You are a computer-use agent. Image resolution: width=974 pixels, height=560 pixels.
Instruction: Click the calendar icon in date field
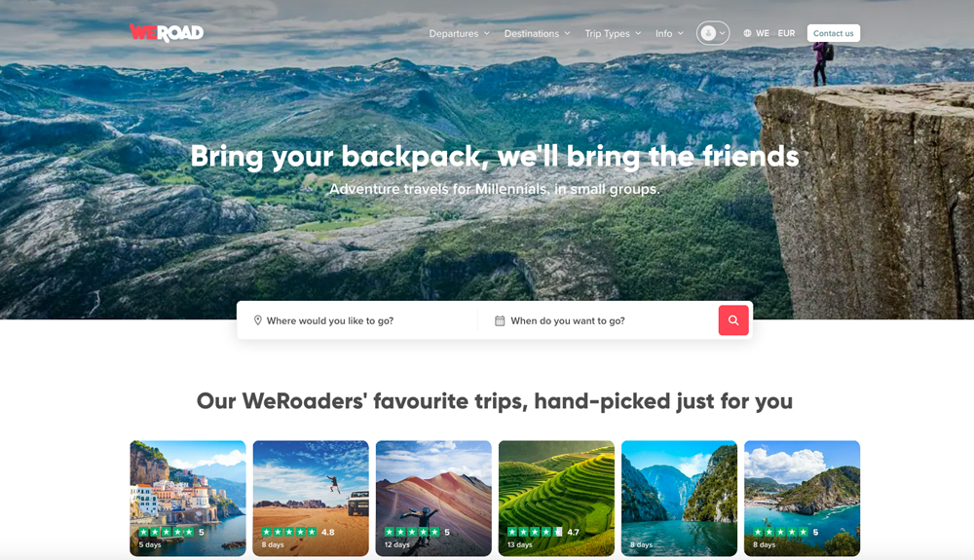(500, 320)
